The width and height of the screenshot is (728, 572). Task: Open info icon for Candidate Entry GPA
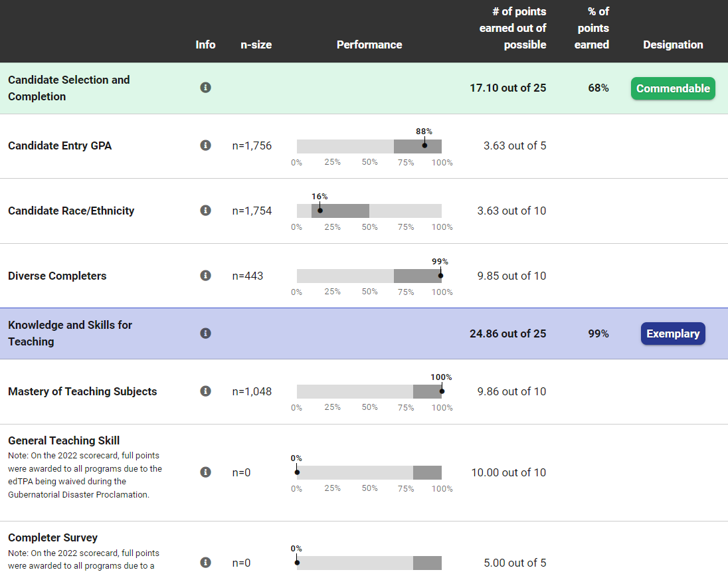click(x=205, y=145)
